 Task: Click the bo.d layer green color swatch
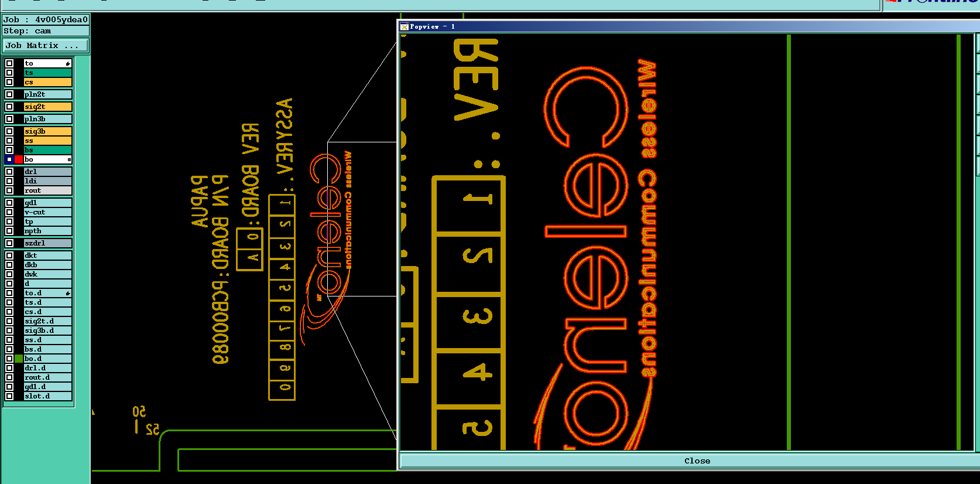pos(19,359)
